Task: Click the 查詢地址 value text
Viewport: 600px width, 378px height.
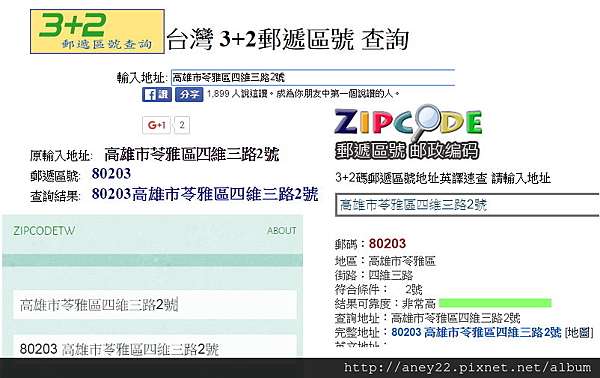Action: [x=456, y=318]
